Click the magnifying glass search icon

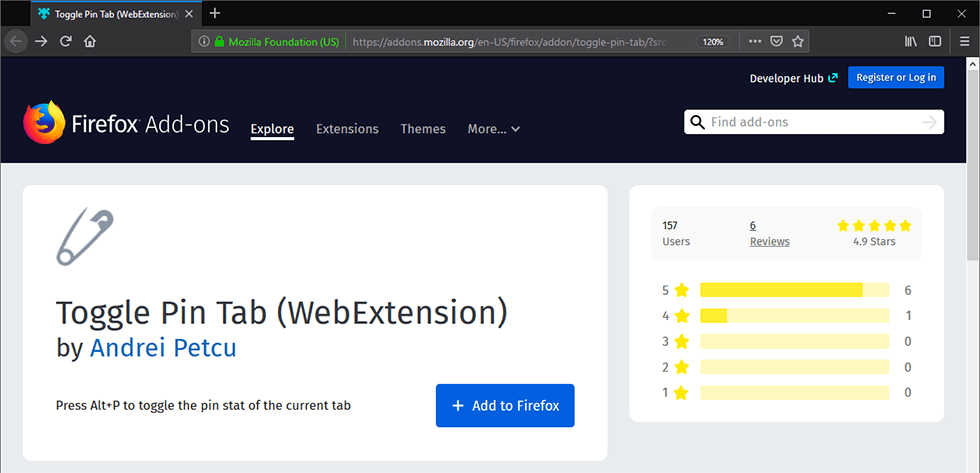pos(697,122)
